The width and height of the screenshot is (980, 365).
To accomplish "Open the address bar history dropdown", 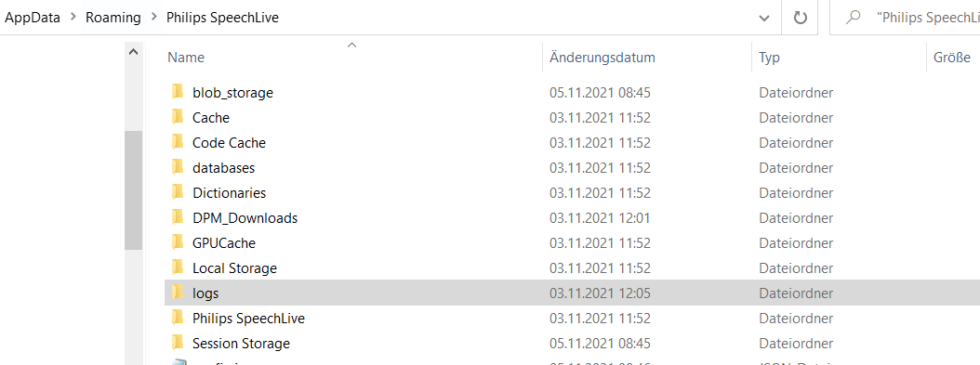I will tap(763, 18).
